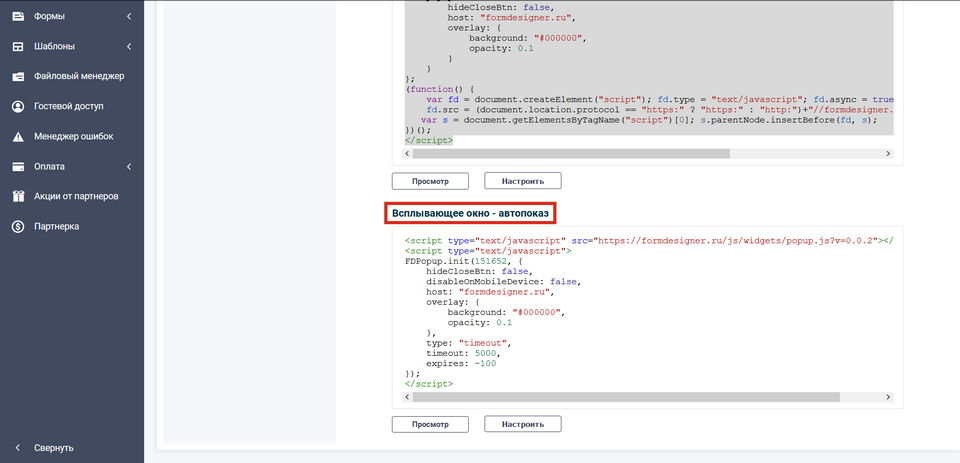Click the Шаблоны icon in sidebar
This screenshot has height=463, width=960.
point(18,46)
